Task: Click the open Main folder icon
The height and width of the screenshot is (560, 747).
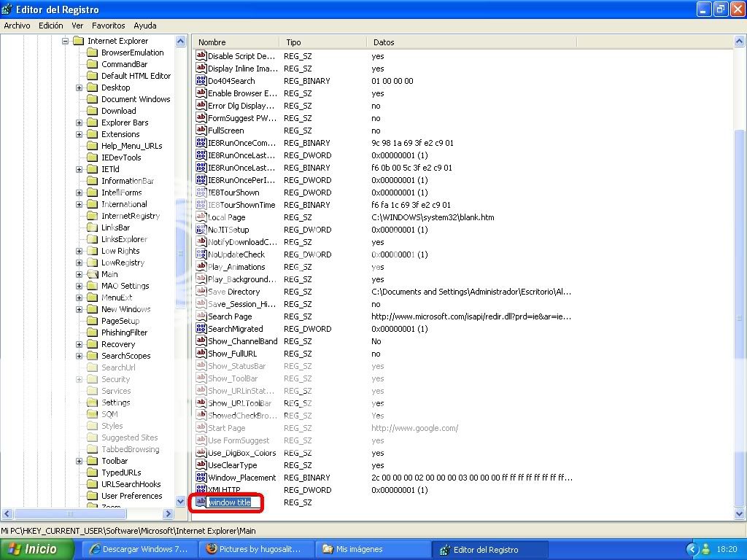Action: point(93,274)
